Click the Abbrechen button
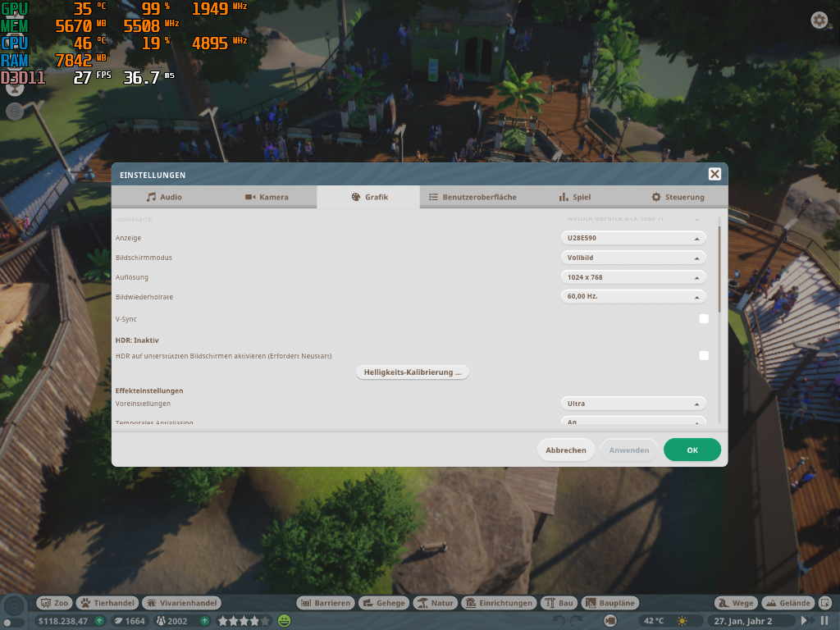Viewport: 840px width, 630px height. point(566,450)
